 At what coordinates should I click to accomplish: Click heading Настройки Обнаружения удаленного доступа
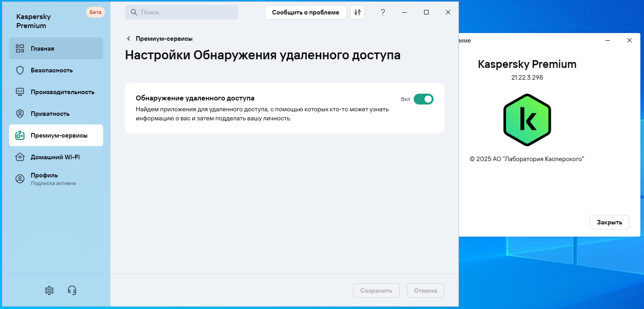pyautogui.click(x=263, y=55)
